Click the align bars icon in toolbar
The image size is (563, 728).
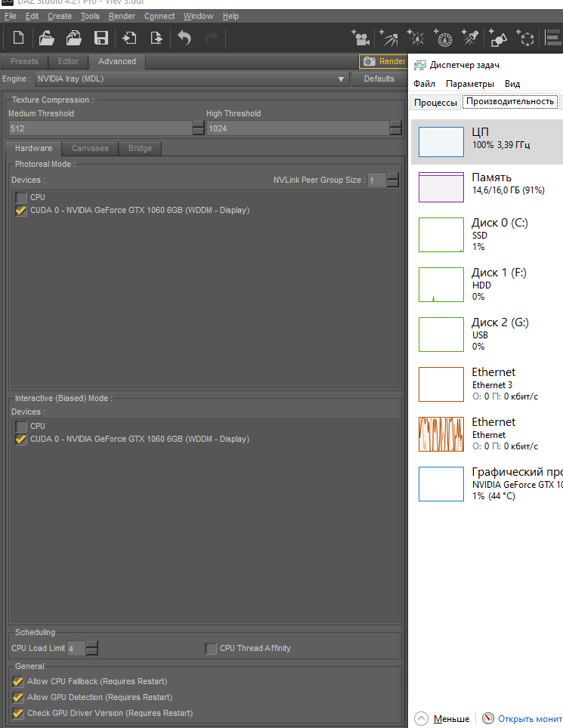click(x=554, y=38)
